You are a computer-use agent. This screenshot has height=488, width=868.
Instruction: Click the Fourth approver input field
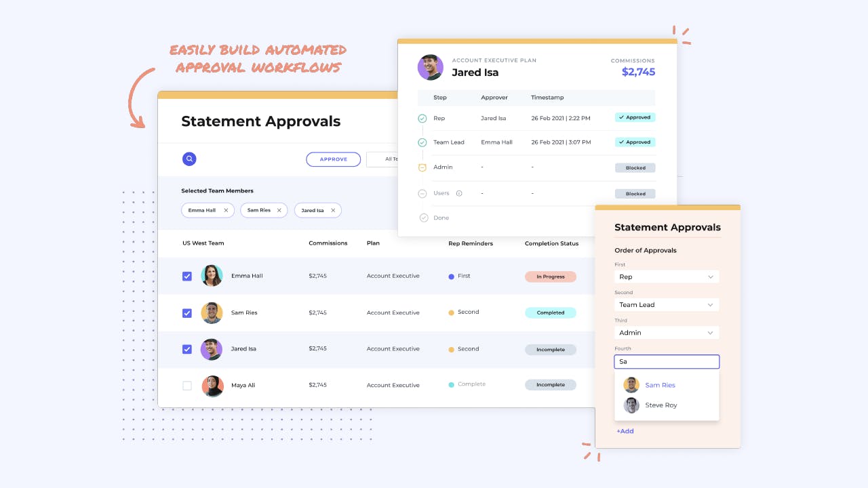pos(667,362)
